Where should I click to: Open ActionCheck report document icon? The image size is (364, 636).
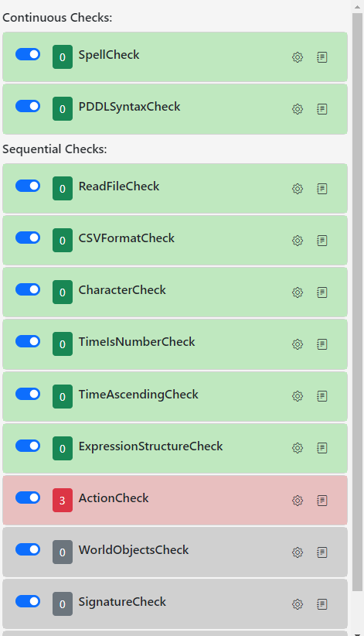(x=321, y=501)
